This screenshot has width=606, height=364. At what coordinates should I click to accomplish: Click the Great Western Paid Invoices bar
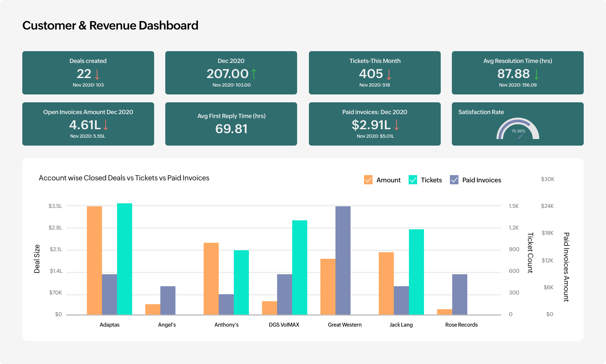tap(343, 260)
